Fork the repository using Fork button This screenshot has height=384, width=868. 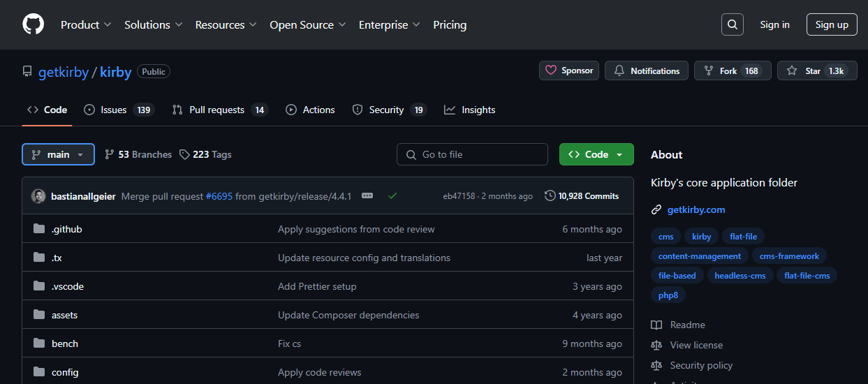(x=733, y=71)
